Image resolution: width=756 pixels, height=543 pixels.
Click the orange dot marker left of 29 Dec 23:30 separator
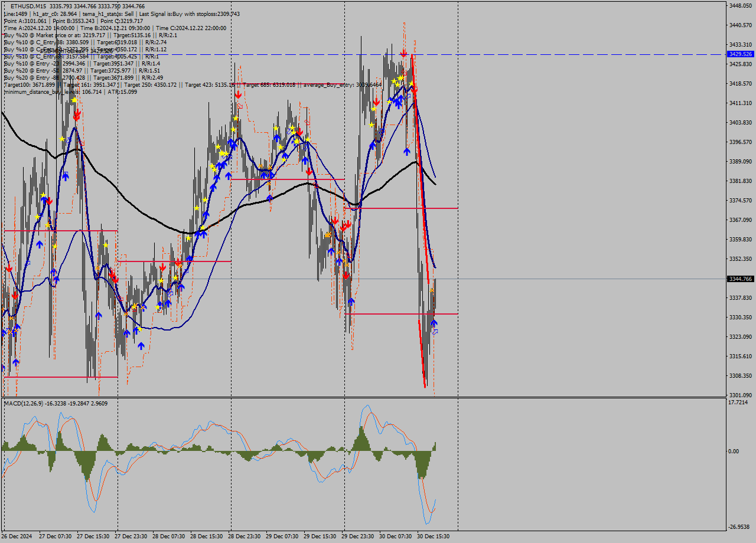(327, 235)
